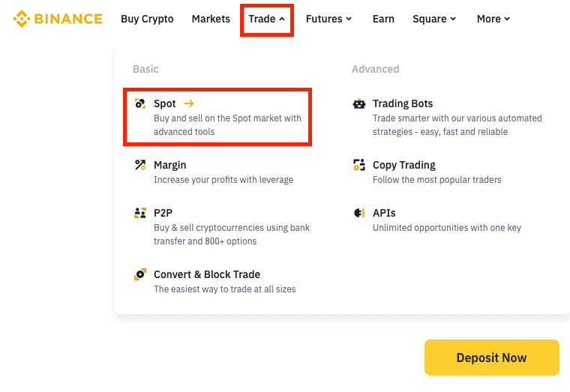Click the Spot trading icon
This screenshot has width=570, height=392.
[x=140, y=103]
